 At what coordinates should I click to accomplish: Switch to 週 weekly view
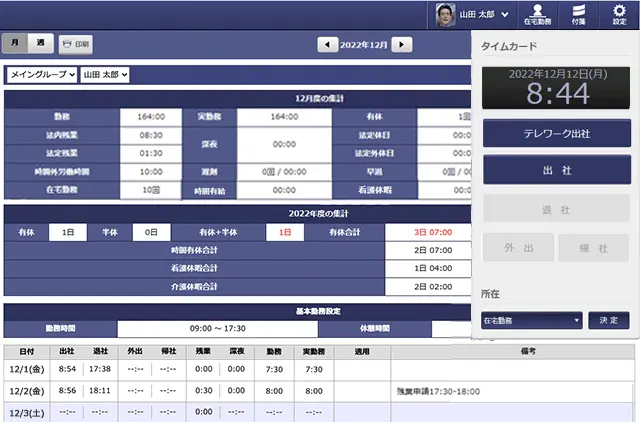point(40,44)
